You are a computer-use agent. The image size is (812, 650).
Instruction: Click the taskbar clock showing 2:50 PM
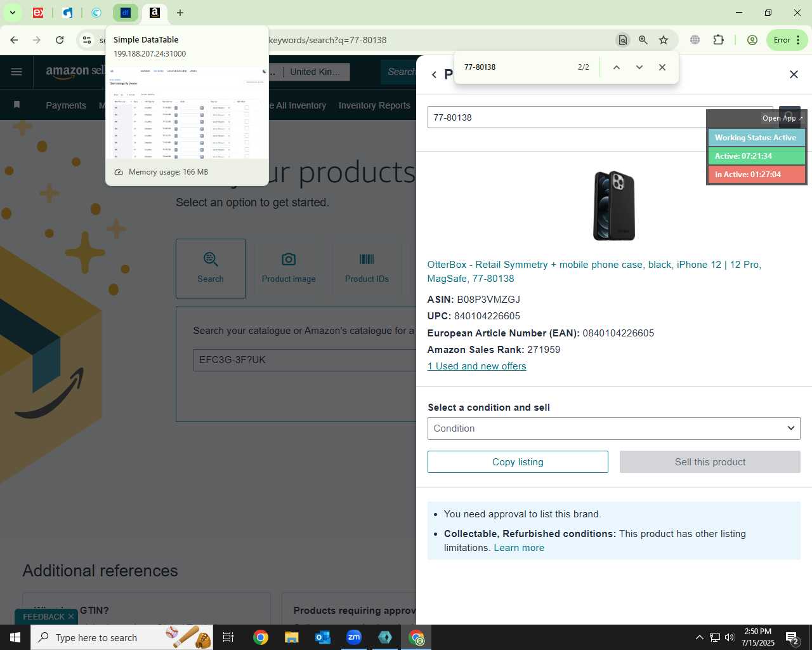[758, 637]
